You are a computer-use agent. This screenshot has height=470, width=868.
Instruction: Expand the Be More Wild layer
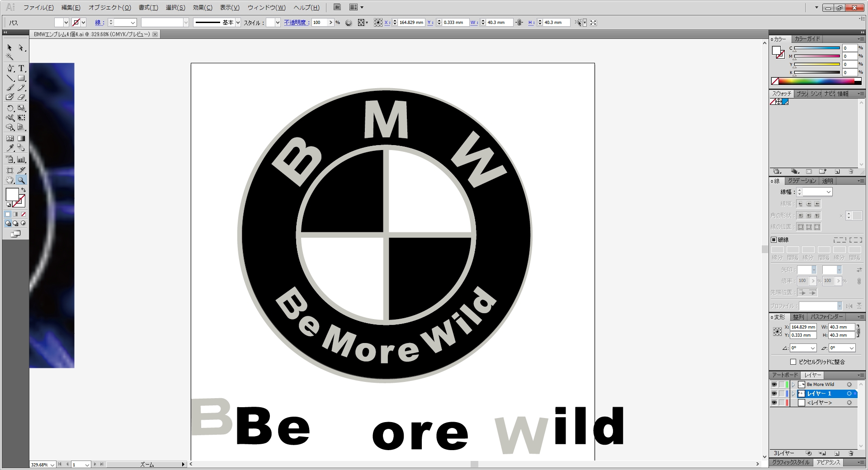click(793, 385)
